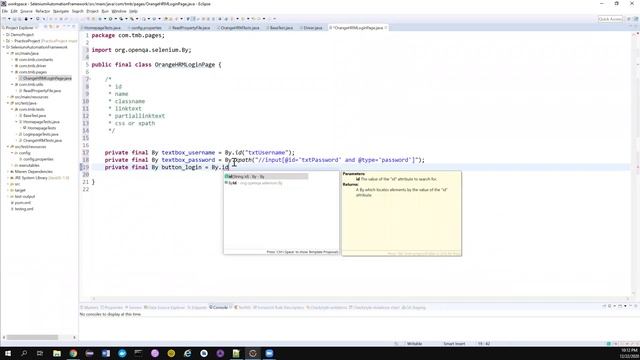This screenshot has height=360, width=640.
Task: Select config.properties file in Project Explorer
Action: (x=38, y=159)
